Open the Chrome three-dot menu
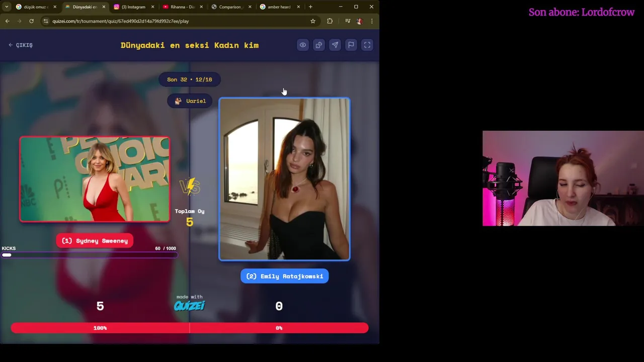Image resolution: width=644 pixels, height=362 pixels. pos(372,21)
